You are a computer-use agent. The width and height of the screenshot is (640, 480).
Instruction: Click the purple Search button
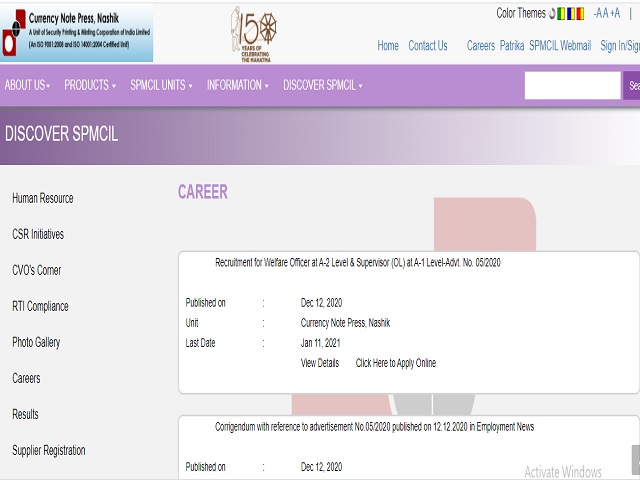631,85
